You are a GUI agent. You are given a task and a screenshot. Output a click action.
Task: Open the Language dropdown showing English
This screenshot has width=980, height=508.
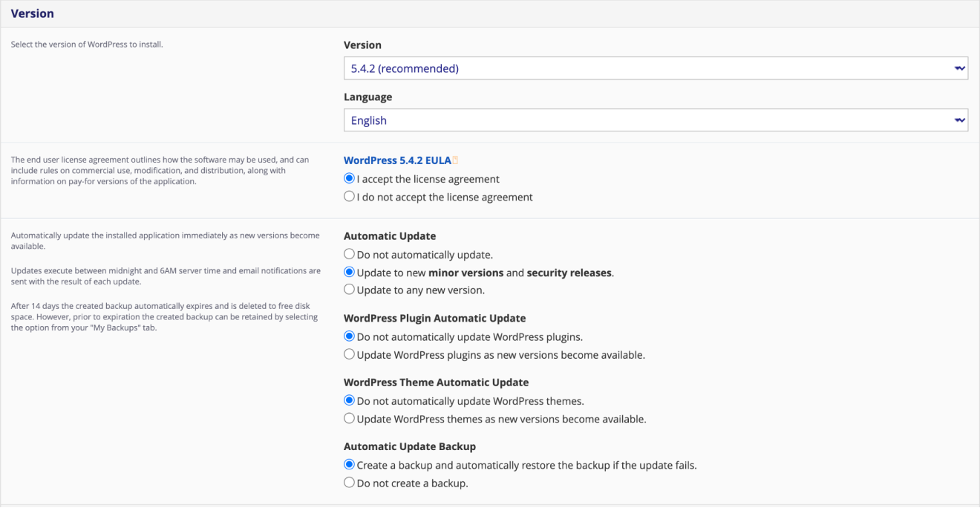click(656, 120)
